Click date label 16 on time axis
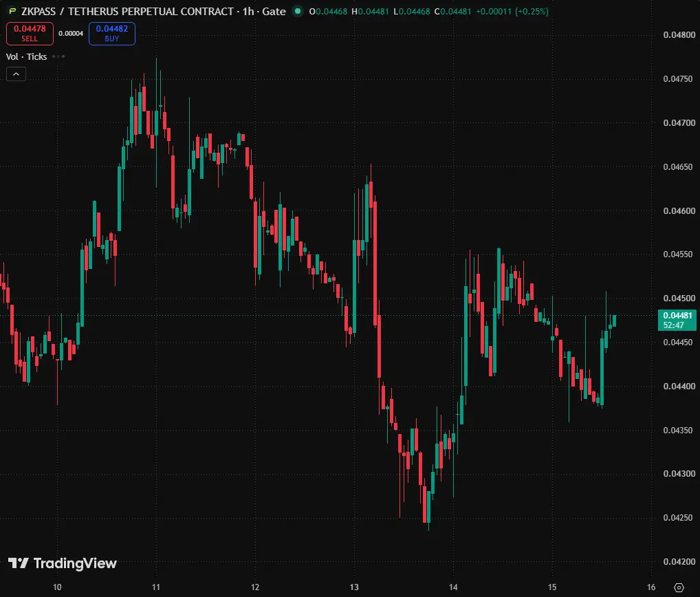 (x=651, y=587)
